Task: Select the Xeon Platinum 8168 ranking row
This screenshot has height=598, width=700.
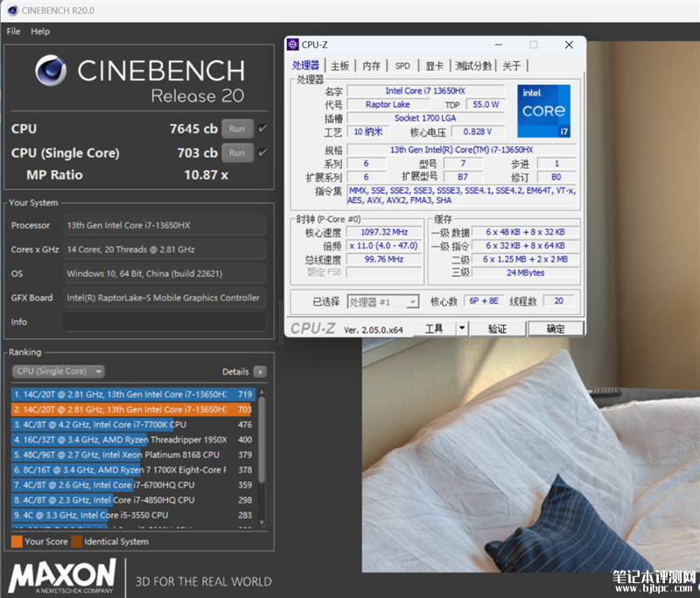Action: tap(133, 454)
